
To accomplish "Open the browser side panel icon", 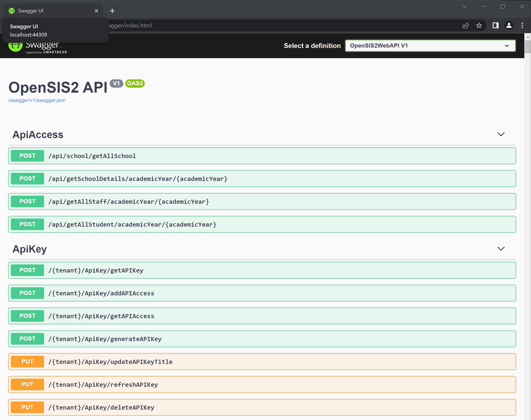I will [495, 25].
